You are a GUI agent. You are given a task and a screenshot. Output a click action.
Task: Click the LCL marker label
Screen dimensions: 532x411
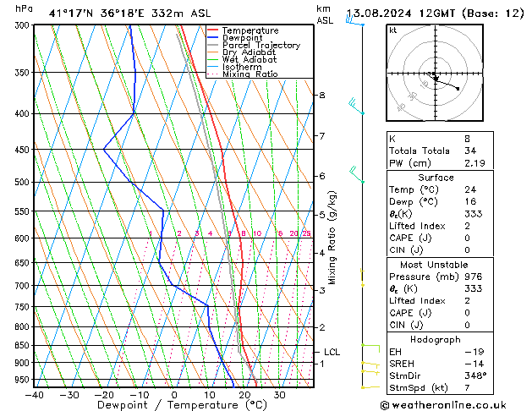[332, 352]
